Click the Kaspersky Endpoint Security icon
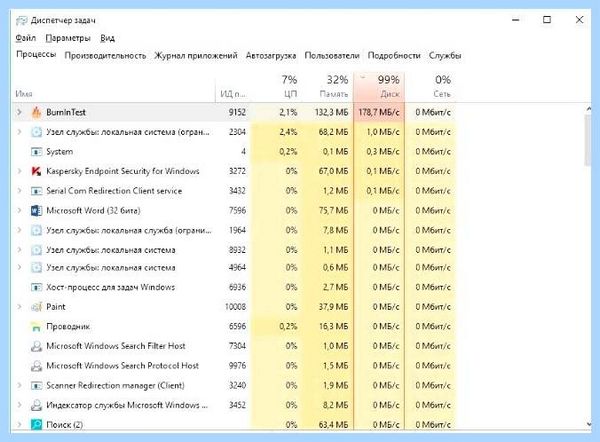This screenshot has width=600, height=442. 36,171
